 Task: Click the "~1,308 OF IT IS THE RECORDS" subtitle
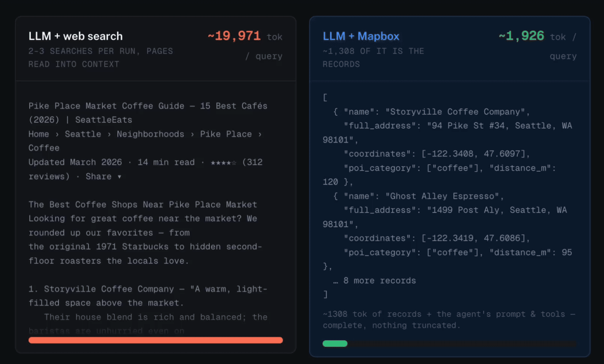pyautogui.click(x=373, y=57)
